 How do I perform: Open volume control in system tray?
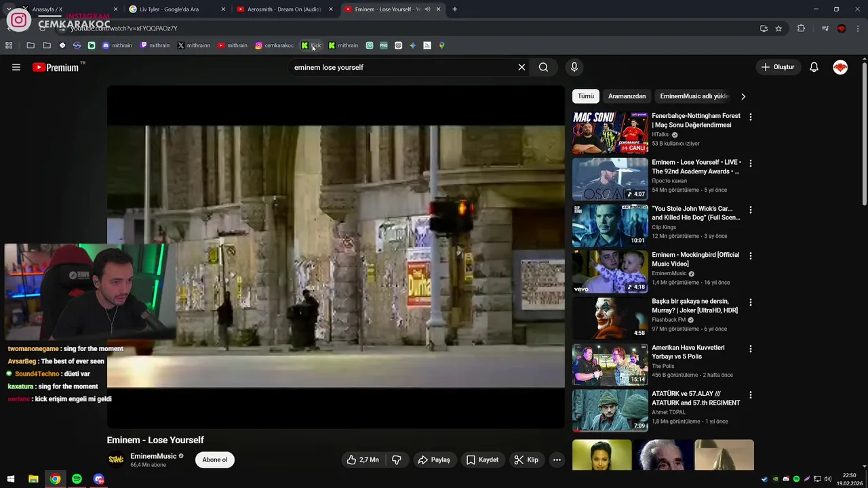(x=828, y=479)
